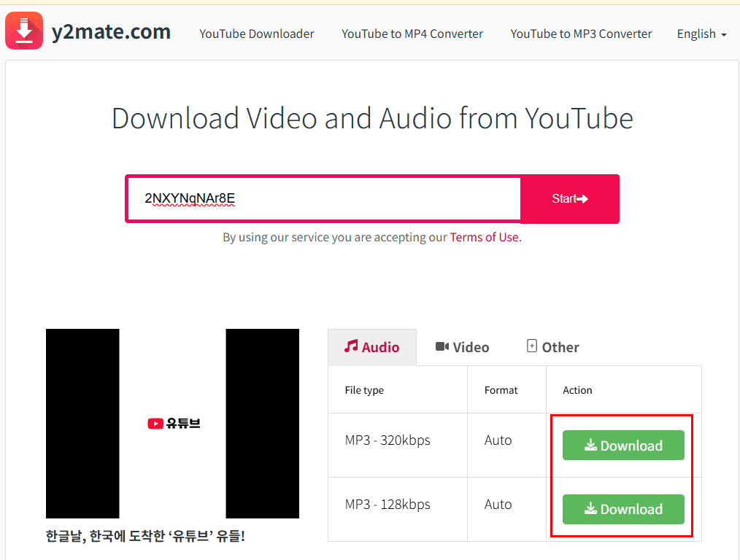
Task: Click the plus-square icon beside Other
Action: pyautogui.click(x=532, y=346)
